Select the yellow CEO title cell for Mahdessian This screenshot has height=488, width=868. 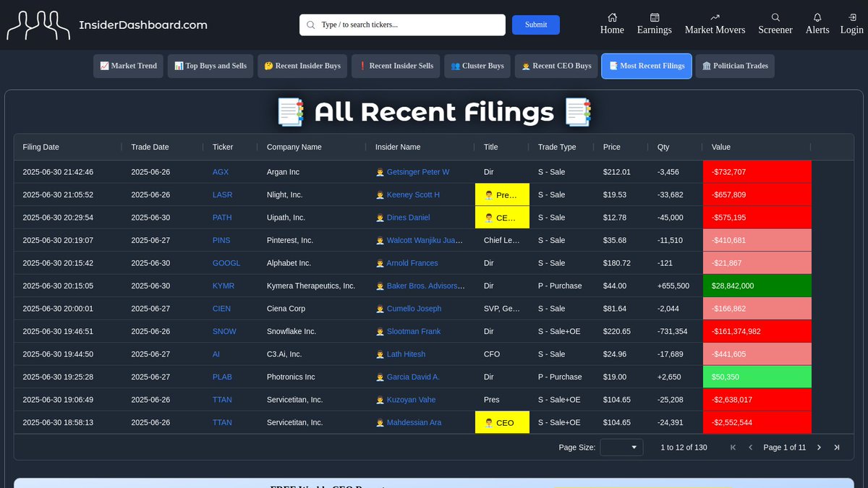(x=502, y=422)
